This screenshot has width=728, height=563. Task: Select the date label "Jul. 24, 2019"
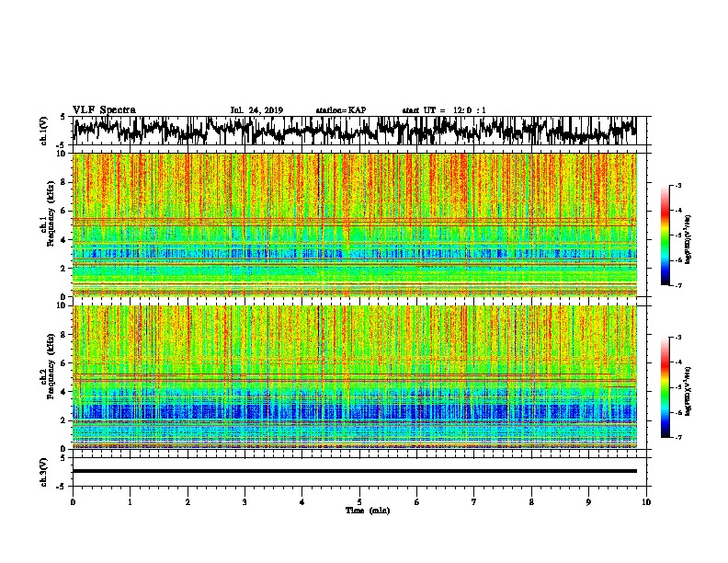(256, 110)
